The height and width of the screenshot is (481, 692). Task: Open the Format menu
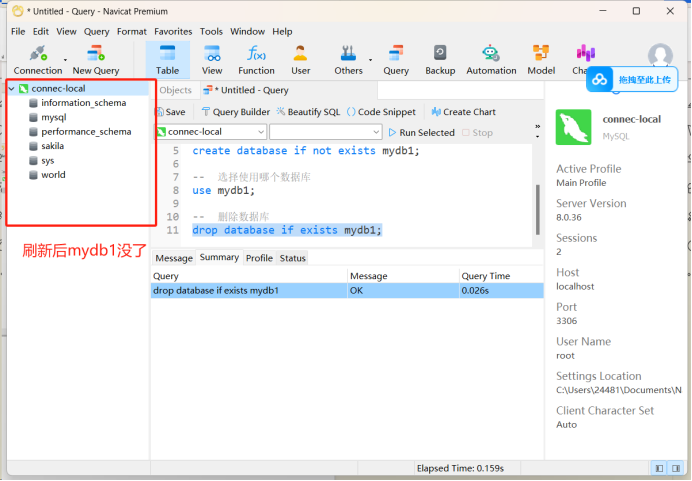coord(132,32)
